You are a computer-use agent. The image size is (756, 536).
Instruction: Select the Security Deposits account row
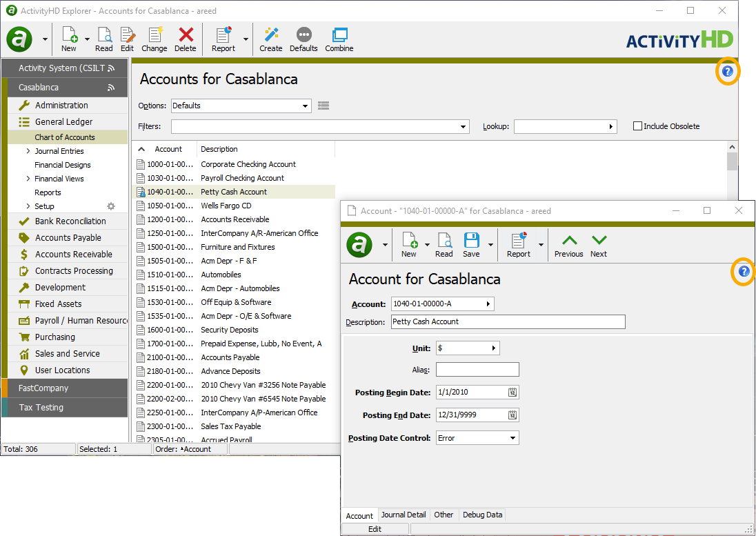[x=233, y=330]
